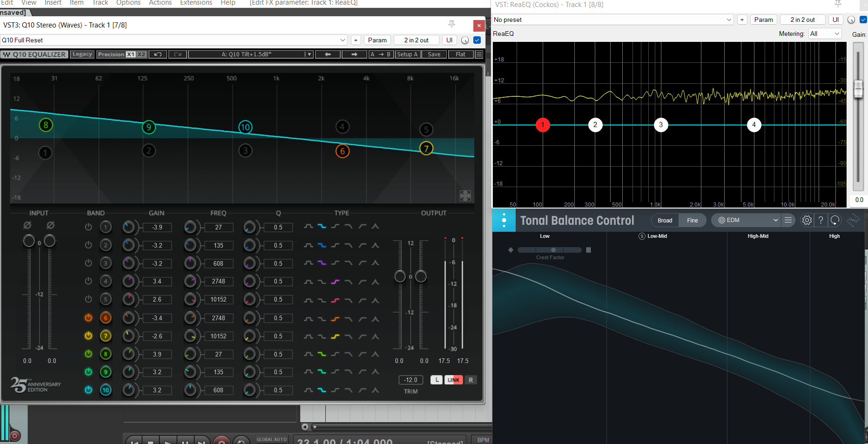Open Tonal Balance Control help icon
Screen dimensions: 868x444
821,220
